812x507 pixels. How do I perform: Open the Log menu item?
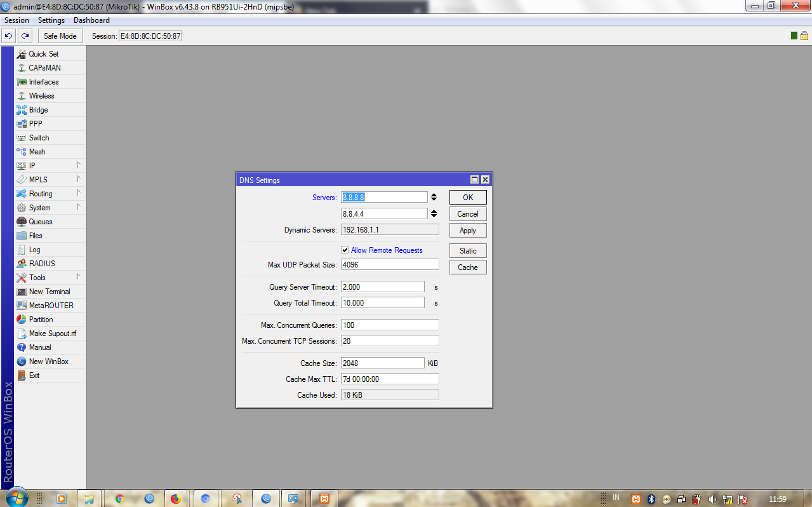[50, 250]
